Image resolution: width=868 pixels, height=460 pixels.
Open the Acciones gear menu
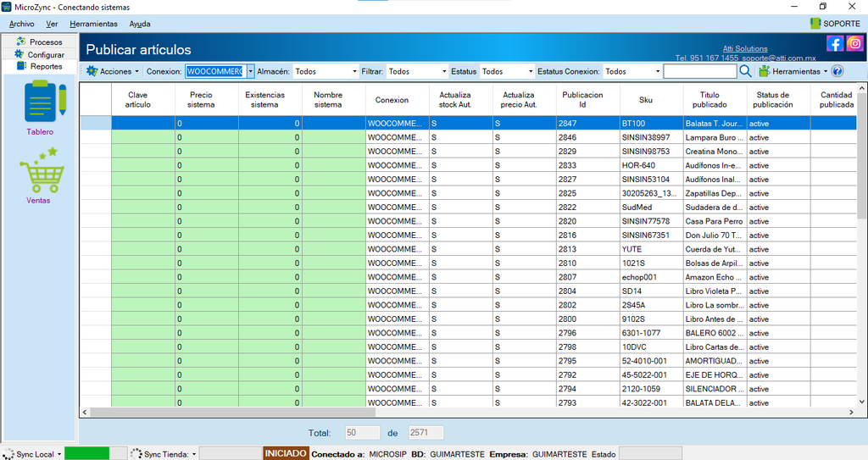[113, 71]
